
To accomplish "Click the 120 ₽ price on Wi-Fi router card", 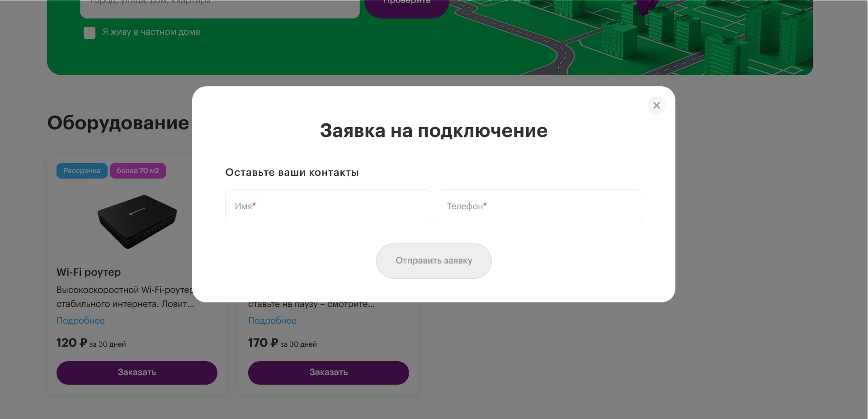I will tap(69, 343).
